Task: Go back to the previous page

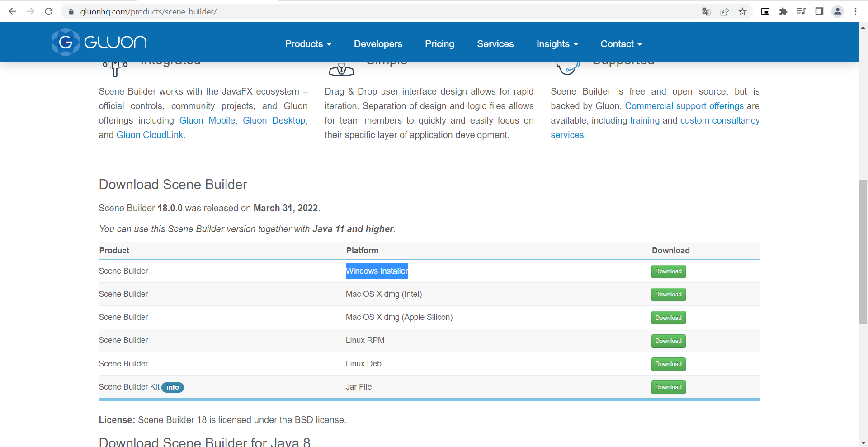Action: (x=13, y=11)
